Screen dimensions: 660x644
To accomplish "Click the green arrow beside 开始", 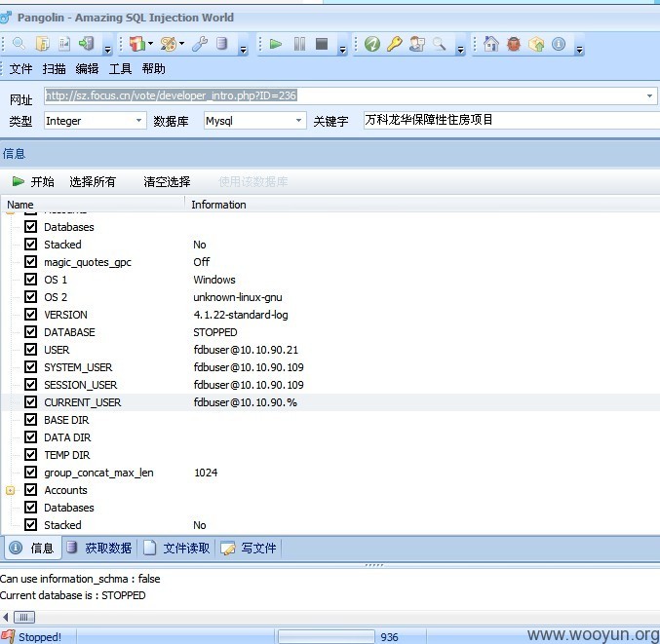I will click(19, 181).
